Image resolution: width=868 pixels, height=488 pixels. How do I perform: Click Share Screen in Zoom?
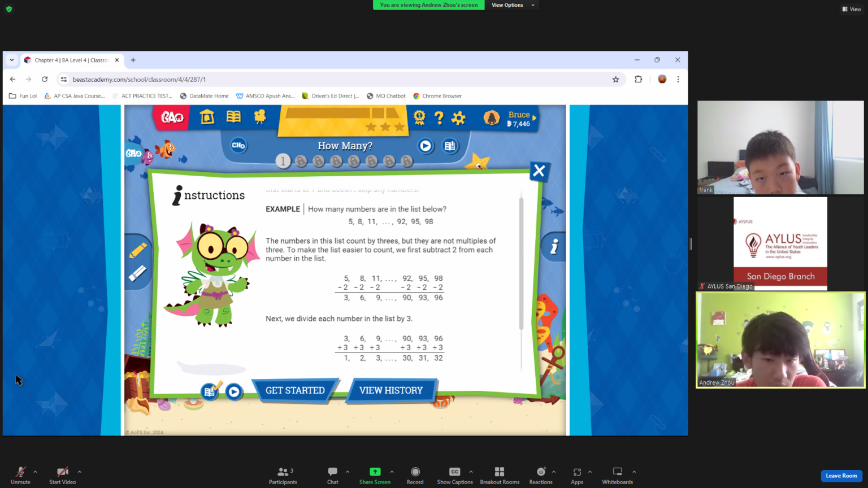point(375,475)
